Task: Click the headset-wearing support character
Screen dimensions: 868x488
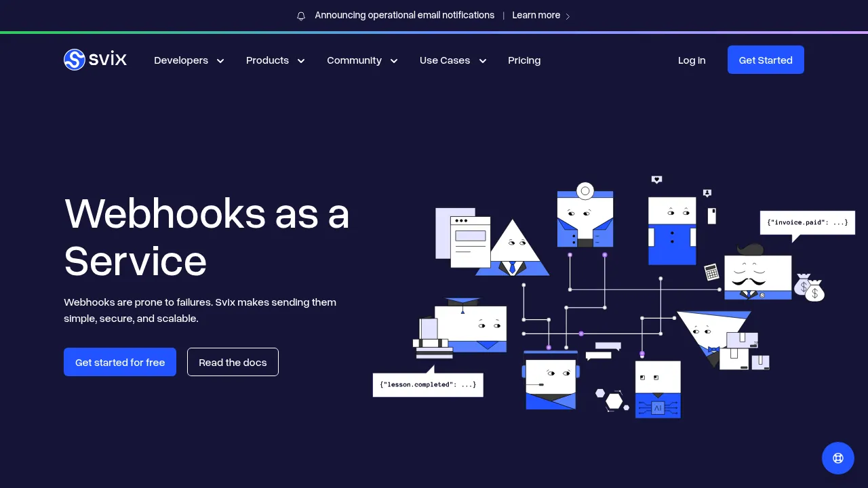Action: tap(551, 381)
